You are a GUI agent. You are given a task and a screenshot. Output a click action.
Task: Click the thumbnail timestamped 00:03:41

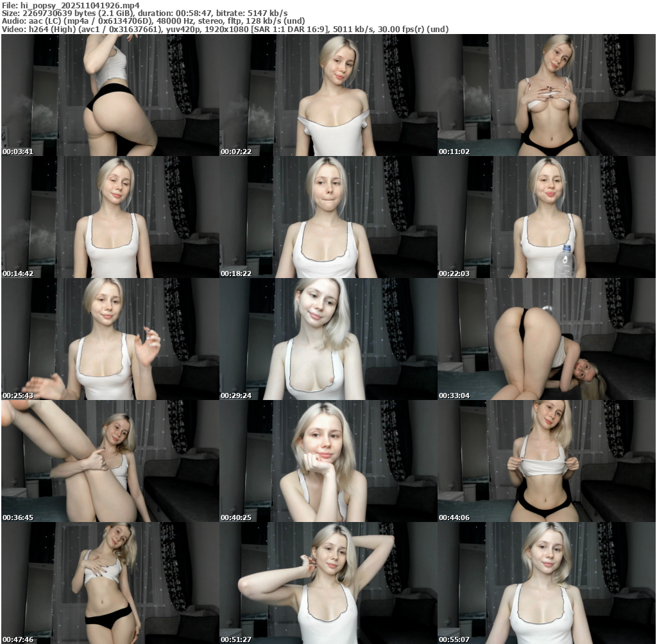(x=110, y=95)
